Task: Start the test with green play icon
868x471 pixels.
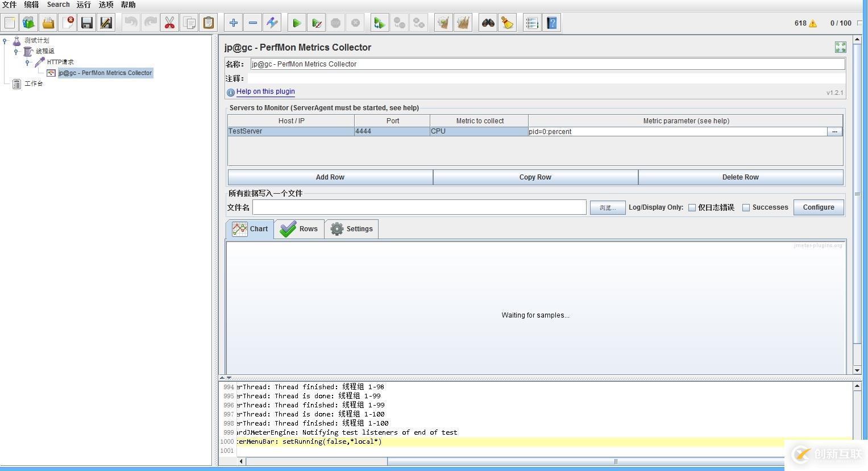Action: (x=297, y=23)
